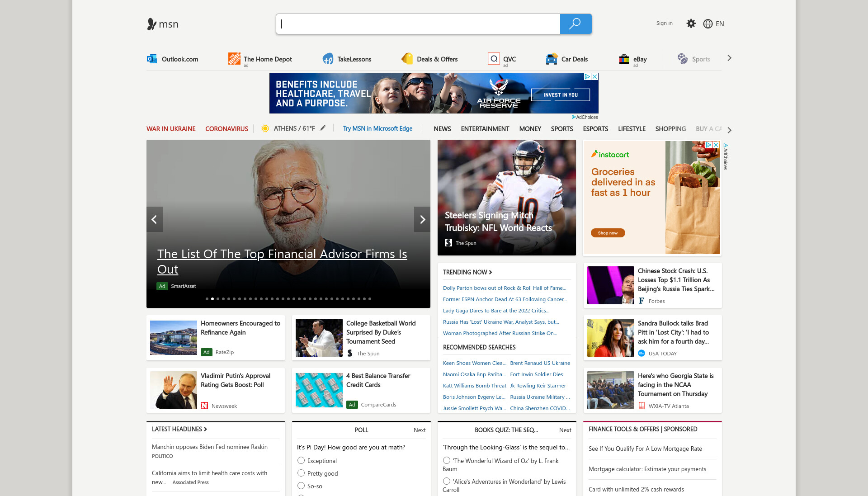868x496 pixels.
Task: Show previous slide in the headline carousel
Action: pos(155,219)
